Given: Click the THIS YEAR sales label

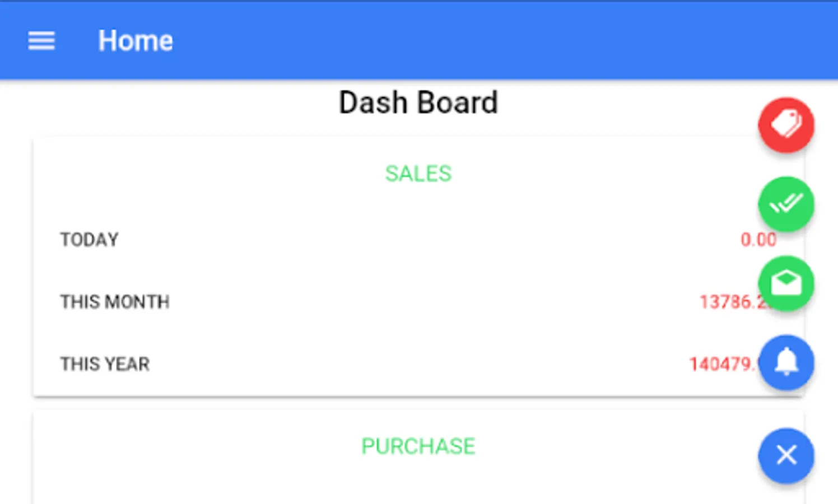Looking at the screenshot, I should tap(105, 364).
